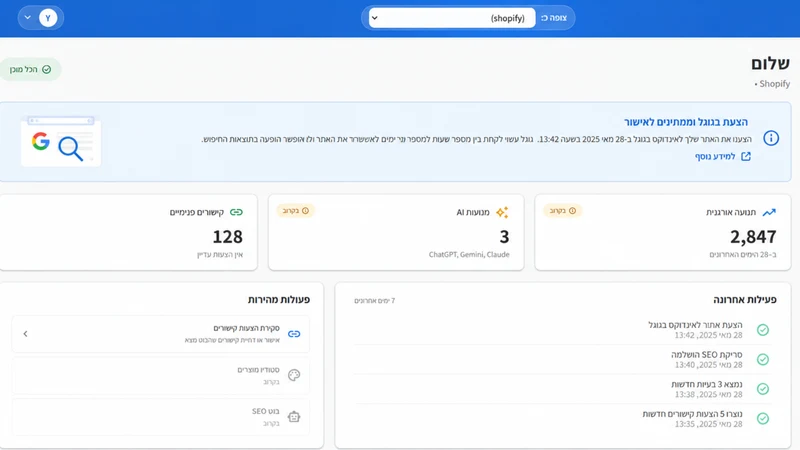This screenshot has height=450, width=800.
Task: Click the arrow chevron on link suggestions action
Action: (x=26, y=334)
